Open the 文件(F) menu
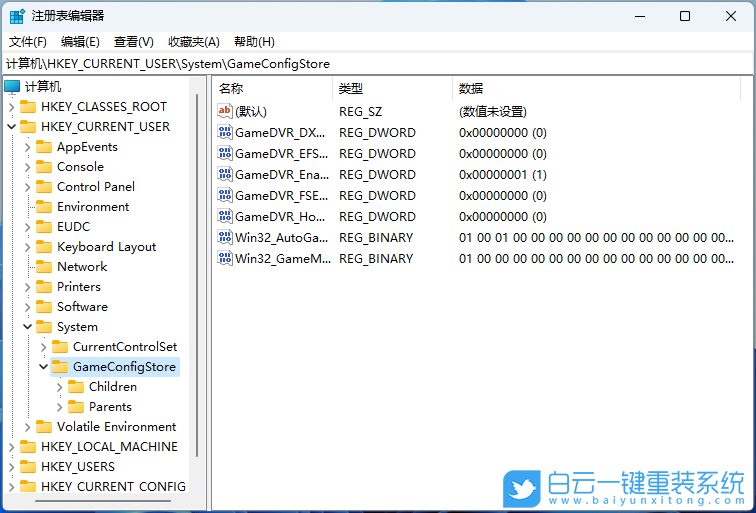This screenshot has height=513, width=756. coord(28,42)
